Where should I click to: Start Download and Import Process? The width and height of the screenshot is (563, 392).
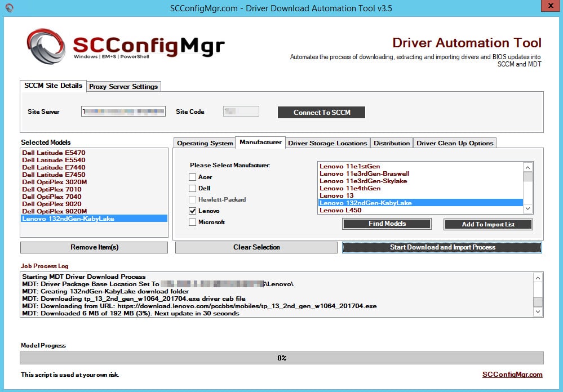(x=442, y=247)
